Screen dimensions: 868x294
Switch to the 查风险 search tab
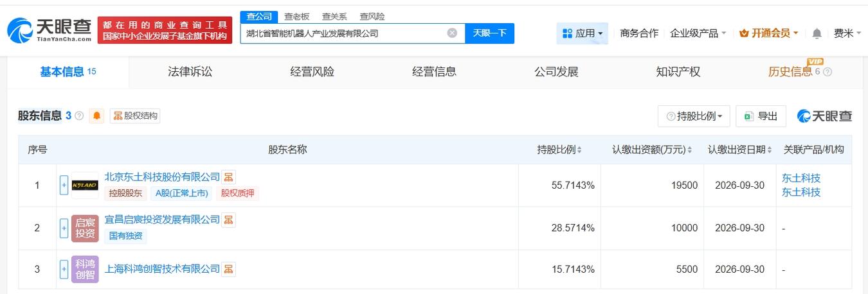coord(372,17)
